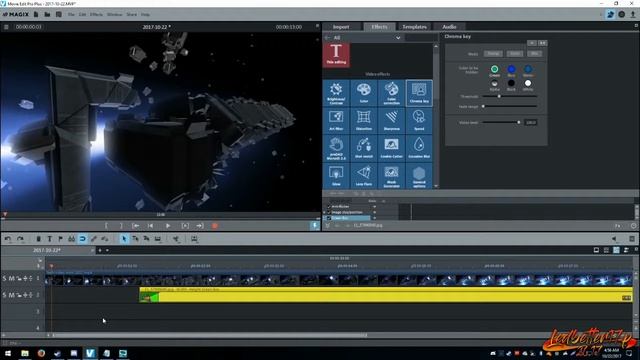Open the dropdown arrow beside timeline tab plus
This screenshot has width=640, height=360.
click(107, 250)
